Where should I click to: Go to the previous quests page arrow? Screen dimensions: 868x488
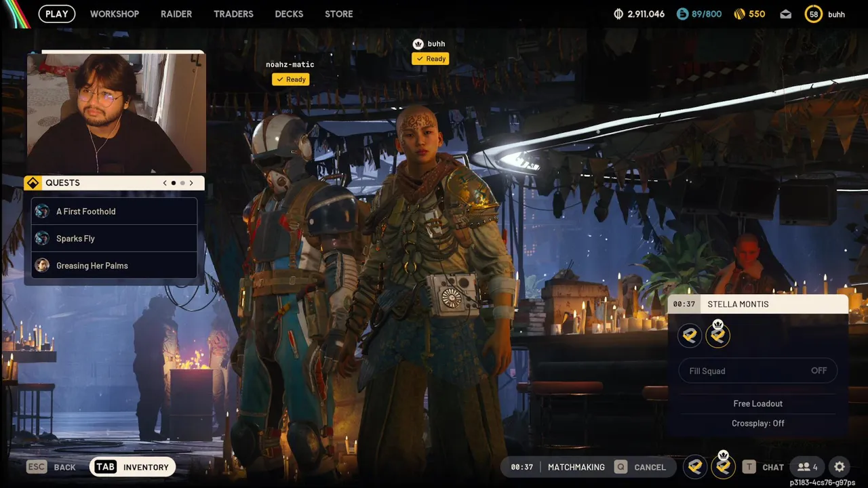tap(165, 183)
